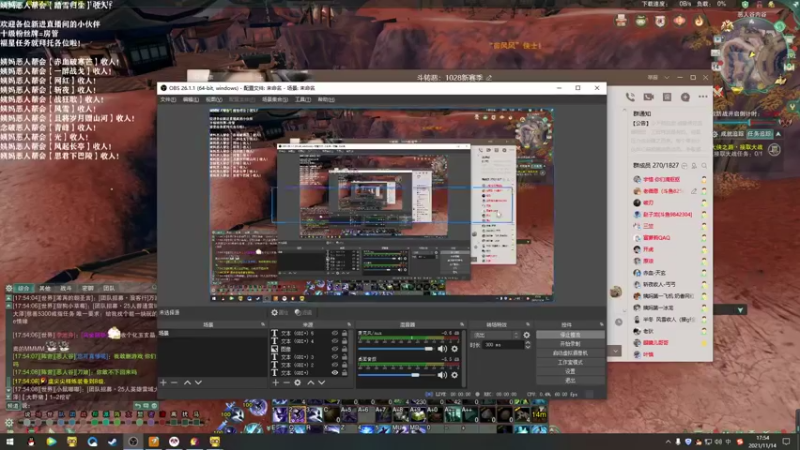Pop out the Audio Mixer dock
800x450 pixels.
coord(462,324)
